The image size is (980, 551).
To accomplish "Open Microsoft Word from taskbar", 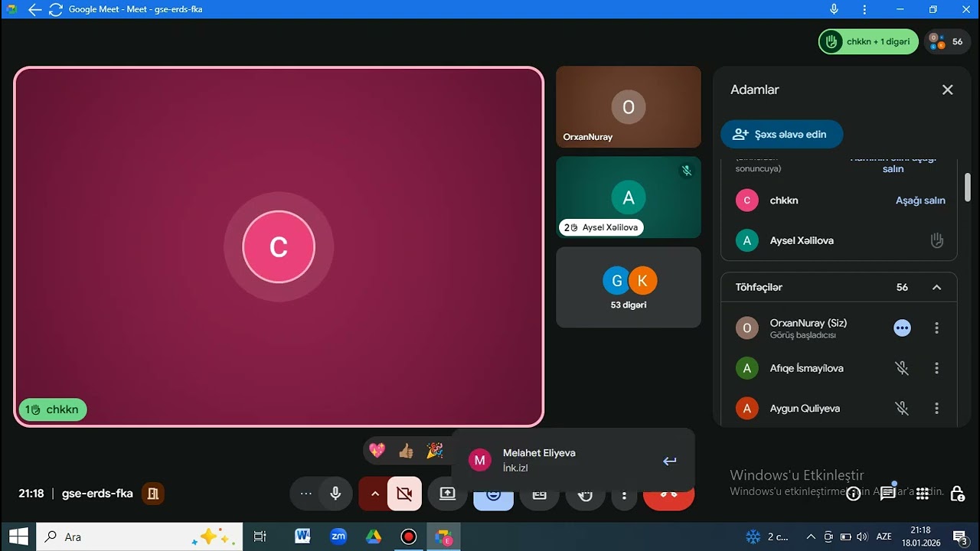I will [302, 536].
